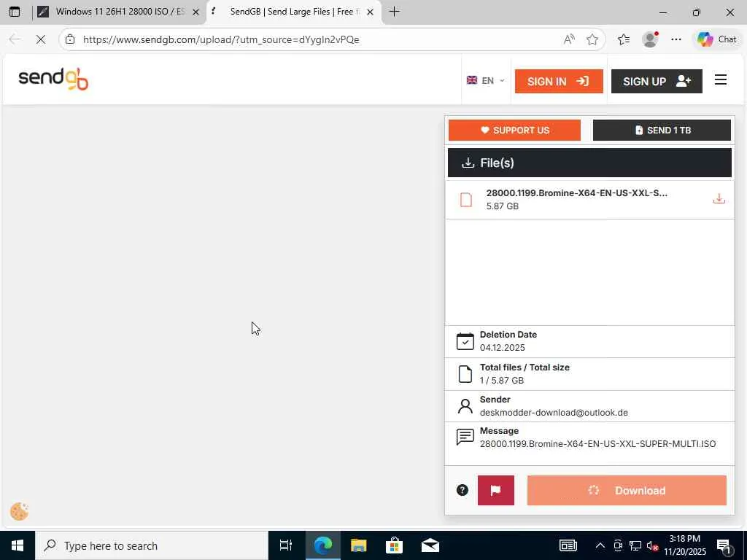This screenshot has width=747, height=560.
Task: Click the muted volume tray icon
Action: click(652, 545)
